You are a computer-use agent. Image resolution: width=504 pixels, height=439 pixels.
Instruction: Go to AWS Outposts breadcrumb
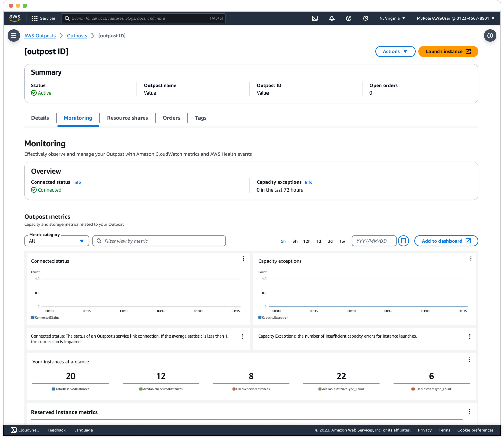click(x=40, y=36)
